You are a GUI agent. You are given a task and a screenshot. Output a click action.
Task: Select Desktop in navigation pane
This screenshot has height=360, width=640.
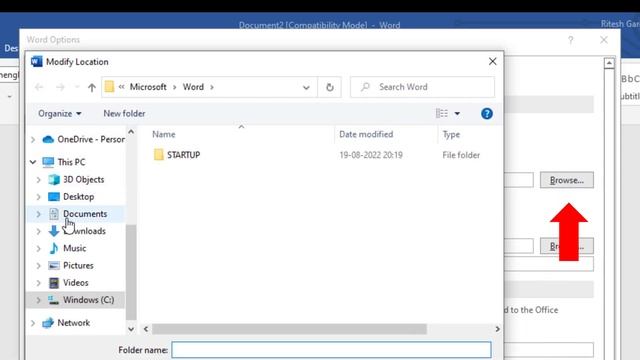tap(78, 197)
